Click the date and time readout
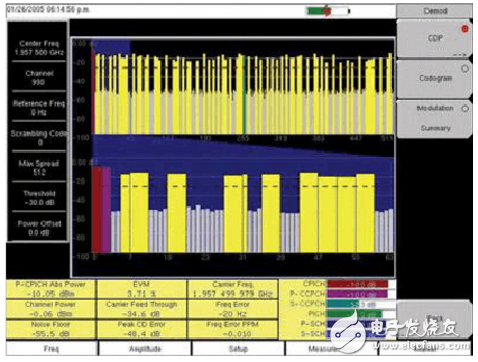Image resolution: width=478 pixels, height=362 pixels. click(48, 9)
